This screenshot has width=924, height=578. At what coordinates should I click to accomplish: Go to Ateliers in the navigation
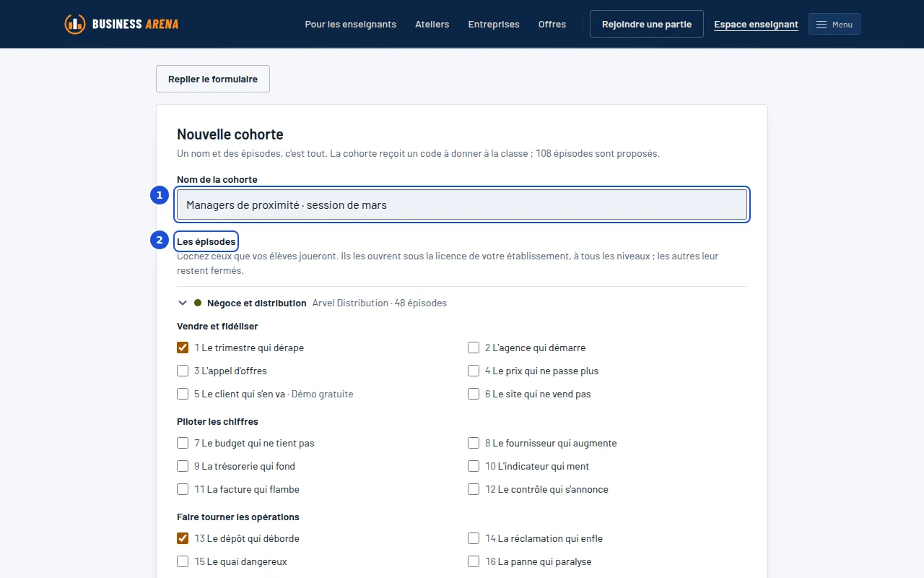432,25
